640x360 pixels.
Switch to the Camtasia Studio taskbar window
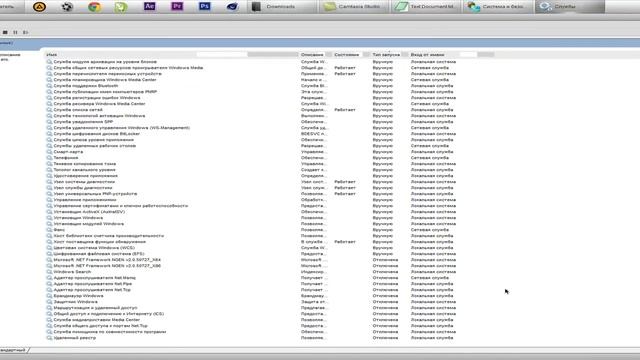[x=353, y=7]
